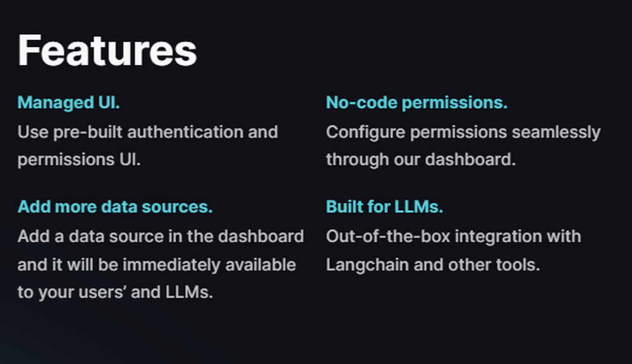Click the 'Built for LLMs.' title
632x364 pixels.
(384, 207)
